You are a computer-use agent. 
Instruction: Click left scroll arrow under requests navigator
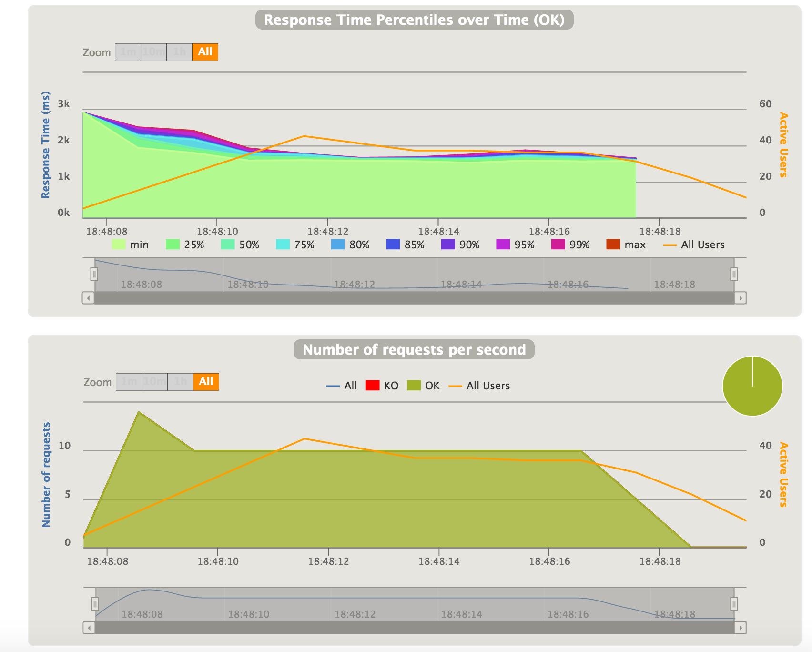coord(89,628)
